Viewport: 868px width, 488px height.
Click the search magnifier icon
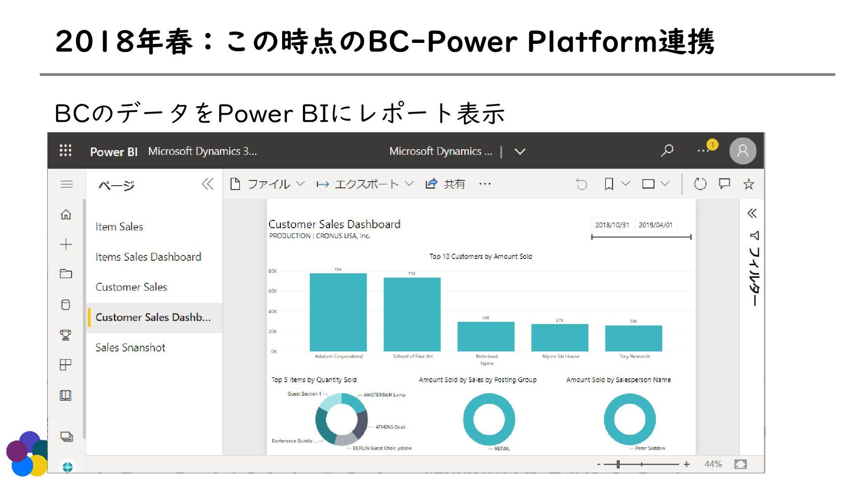(667, 150)
